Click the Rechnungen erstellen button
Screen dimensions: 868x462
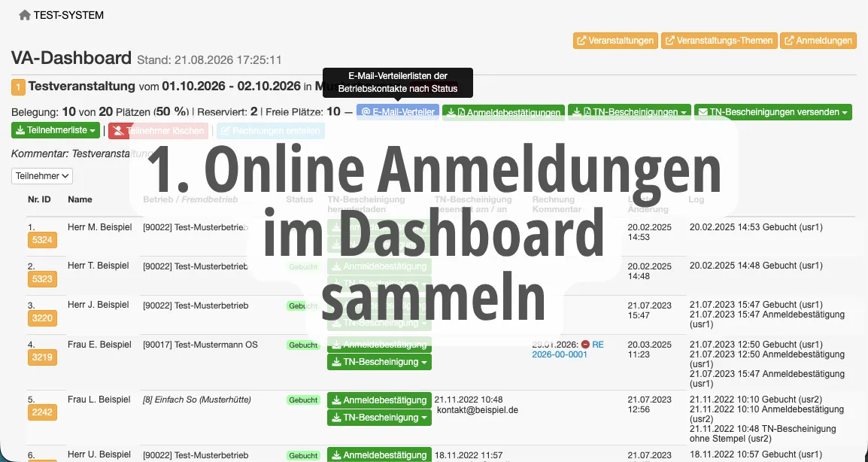[271, 131]
